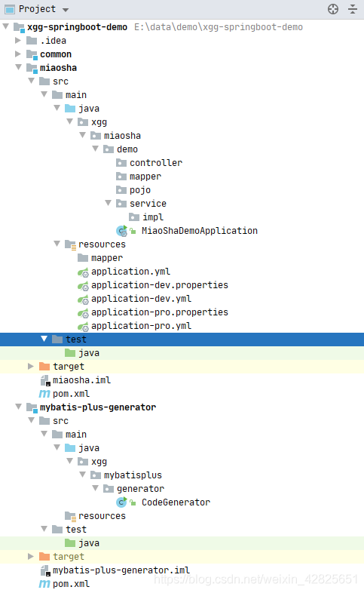Select the mapper package under demo
This screenshot has width=364, height=593.
point(145,177)
